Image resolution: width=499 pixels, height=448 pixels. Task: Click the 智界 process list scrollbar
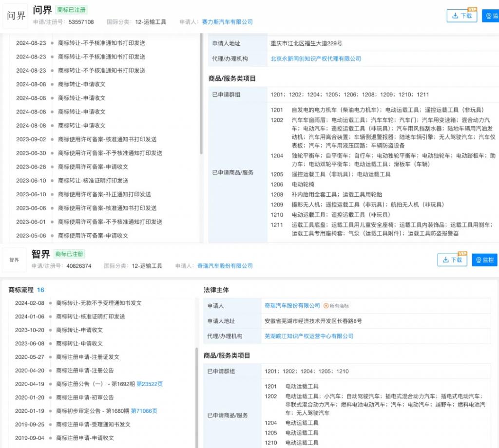point(197,397)
